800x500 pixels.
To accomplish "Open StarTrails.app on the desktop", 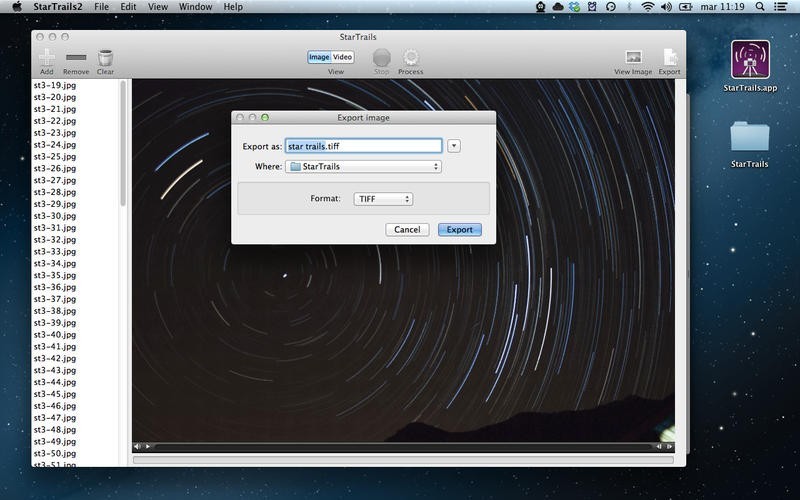I will [x=749, y=60].
